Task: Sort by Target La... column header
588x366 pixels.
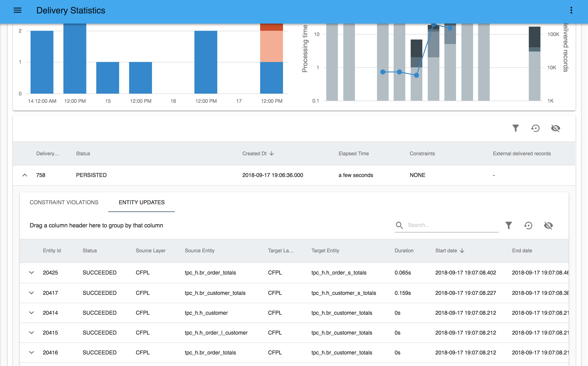Action: 281,250
